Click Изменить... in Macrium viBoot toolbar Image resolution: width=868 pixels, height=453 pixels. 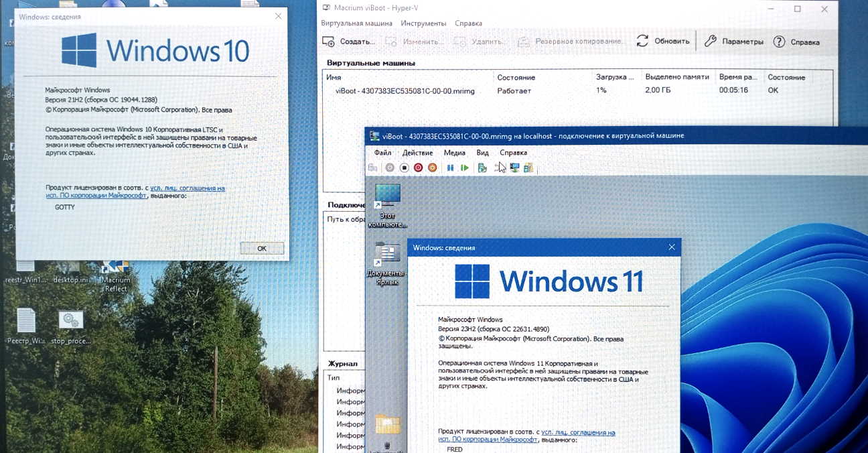click(x=415, y=42)
